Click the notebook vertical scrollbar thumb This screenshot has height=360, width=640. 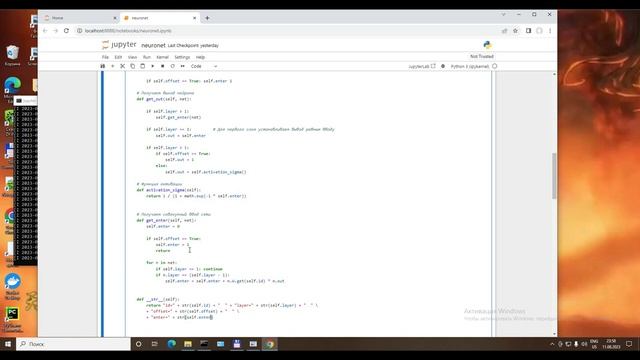point(554,176)
